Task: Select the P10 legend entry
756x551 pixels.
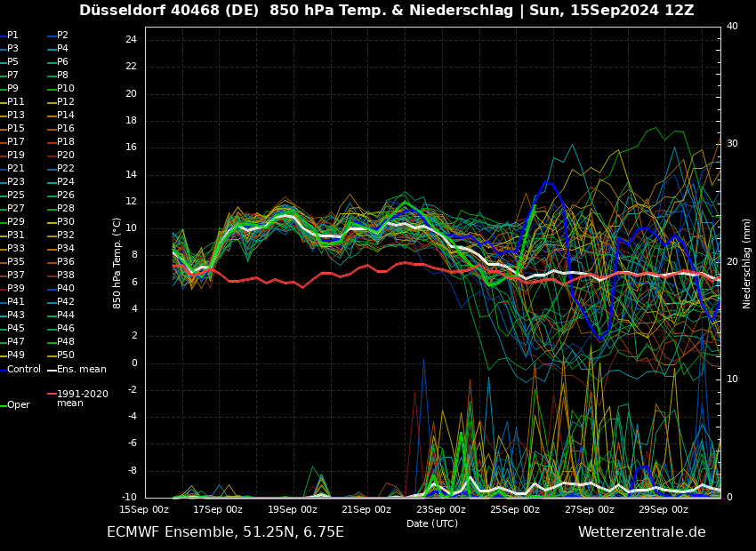Action: 66,89
